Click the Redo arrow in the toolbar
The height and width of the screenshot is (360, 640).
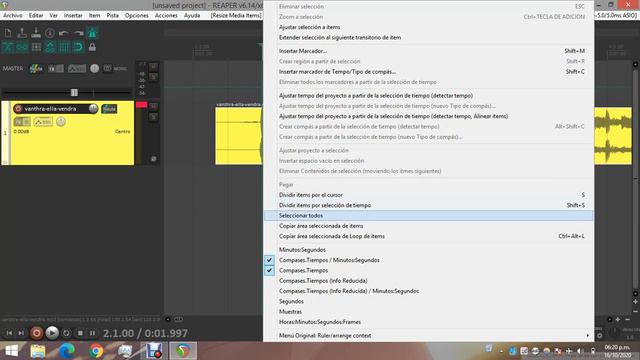tap(78, 33)
